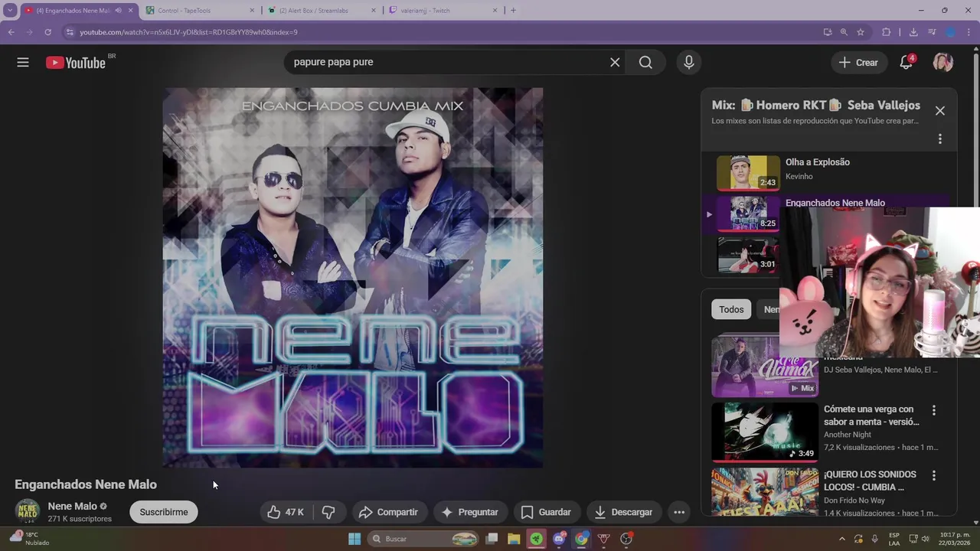Open the ESP LAA language switcher
Screen dimensions: 980x551
pos(894,539)
